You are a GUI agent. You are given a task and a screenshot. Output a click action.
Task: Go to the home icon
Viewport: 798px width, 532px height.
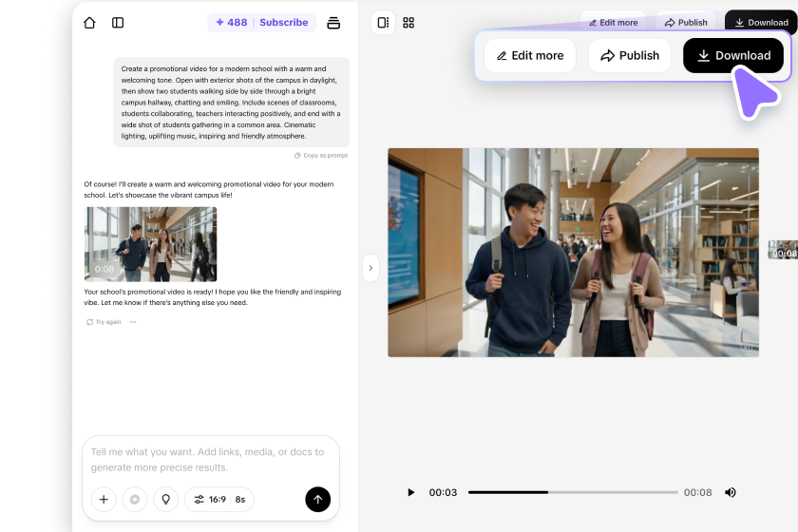tap(89, 23)
